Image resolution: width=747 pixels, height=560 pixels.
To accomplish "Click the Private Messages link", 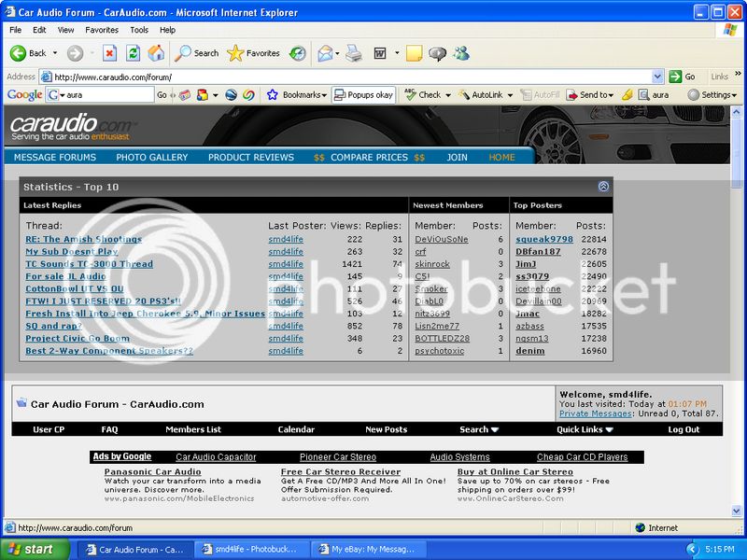I will (x=596, y=413).
